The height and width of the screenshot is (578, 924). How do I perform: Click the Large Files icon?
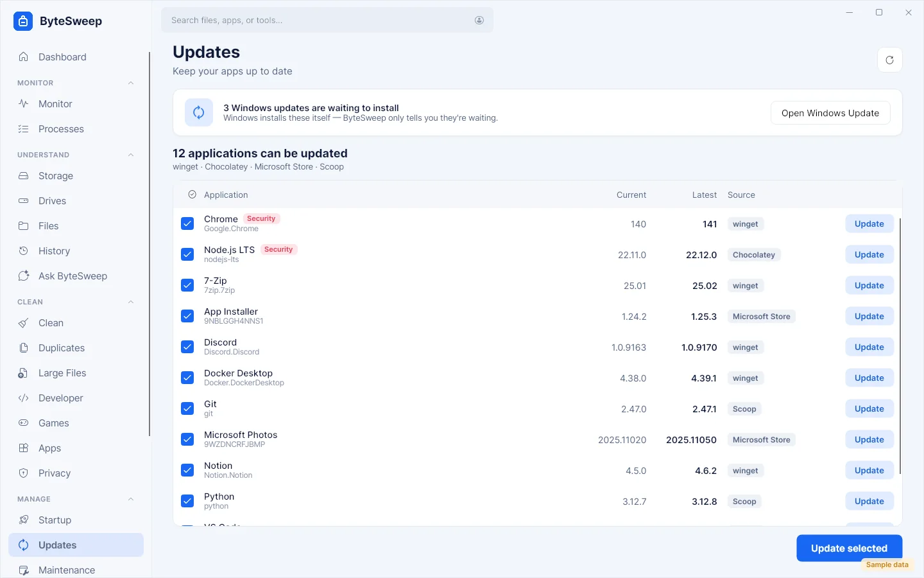click(24, 372)
